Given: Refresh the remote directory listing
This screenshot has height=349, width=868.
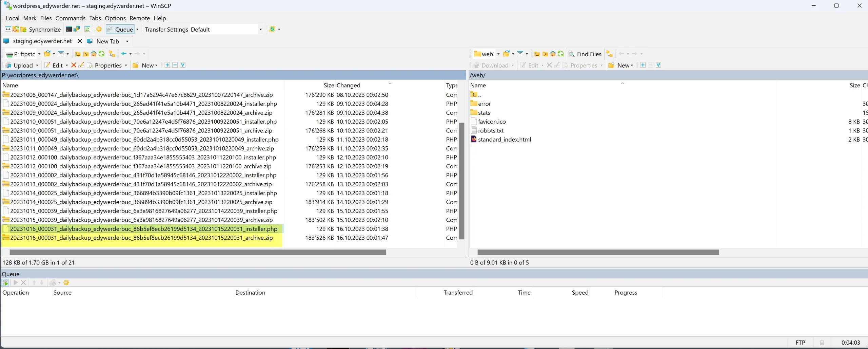Looking at the screenshot, I should 561,54.
